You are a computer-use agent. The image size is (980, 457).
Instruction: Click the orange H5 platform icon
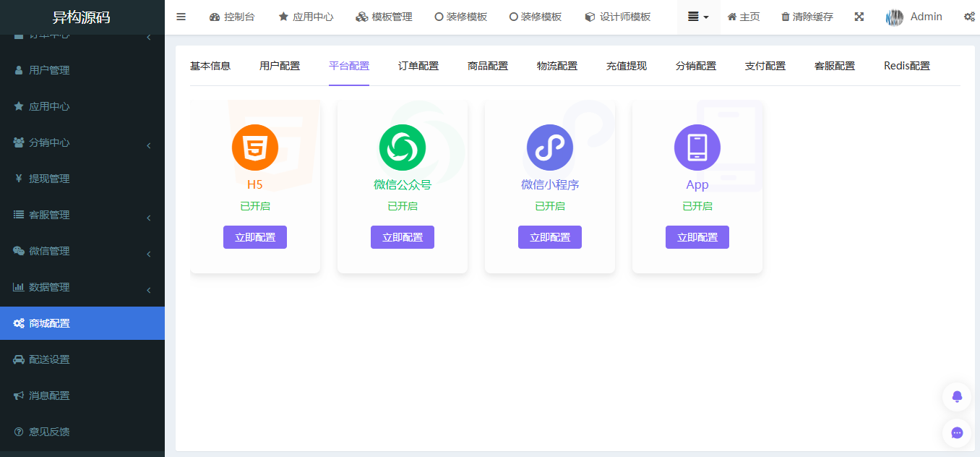(254, 147)
